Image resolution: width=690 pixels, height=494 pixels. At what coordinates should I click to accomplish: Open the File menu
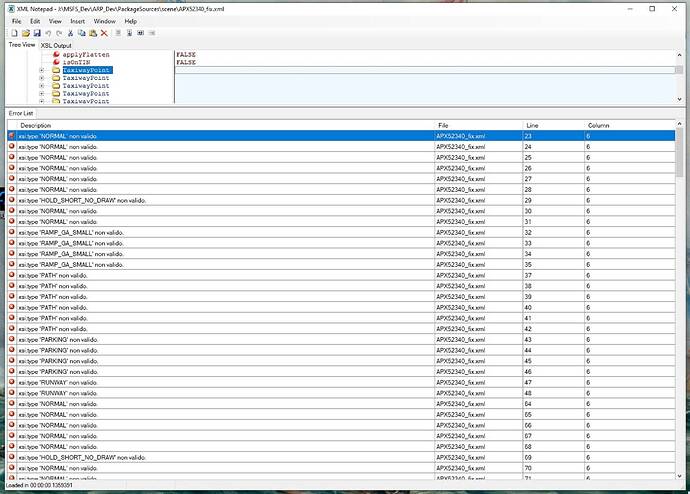17,21
